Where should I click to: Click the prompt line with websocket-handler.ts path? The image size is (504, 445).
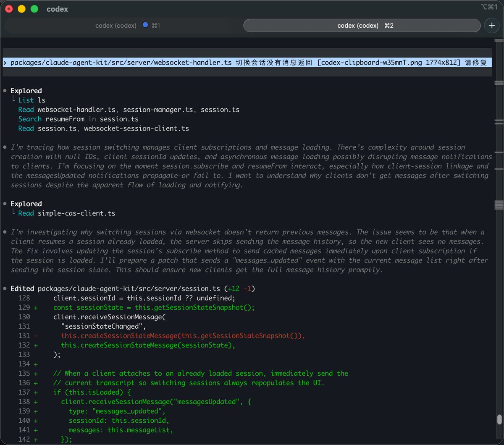tap(247, 63)
